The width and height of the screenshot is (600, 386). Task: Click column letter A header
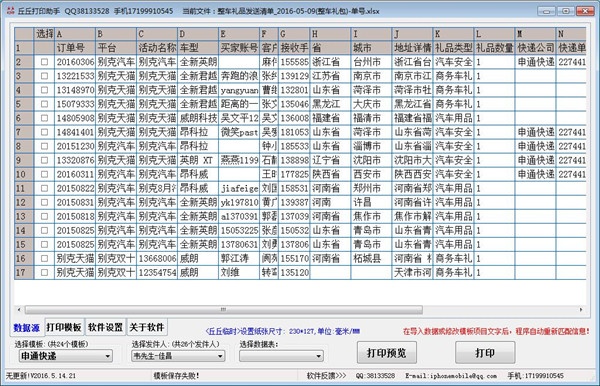tap(75, 34)
